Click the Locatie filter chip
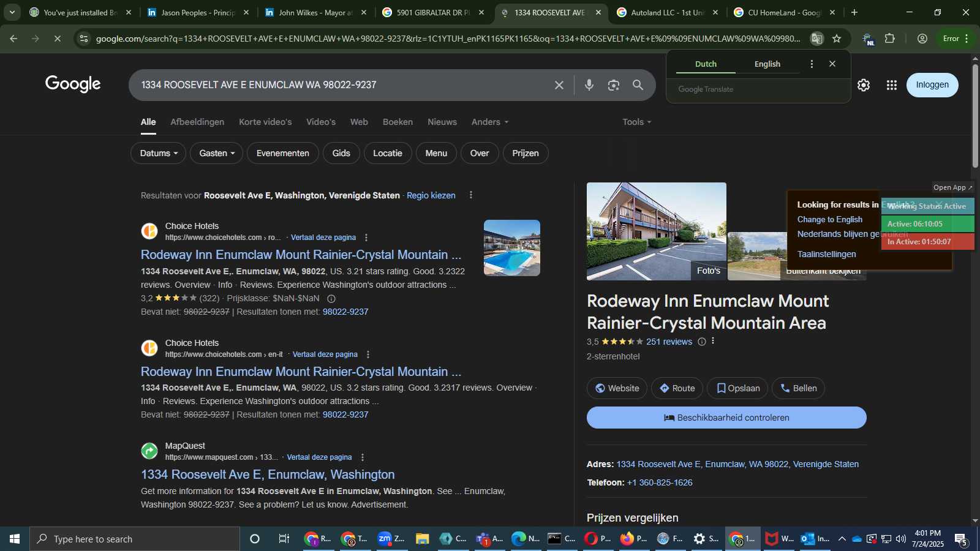Screen dimensions: 980x551 [x=388, y=153]
